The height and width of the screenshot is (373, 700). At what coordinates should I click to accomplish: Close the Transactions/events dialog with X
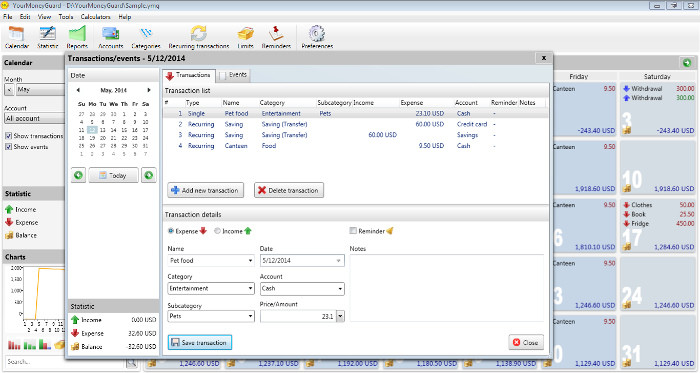pos(544,58)
